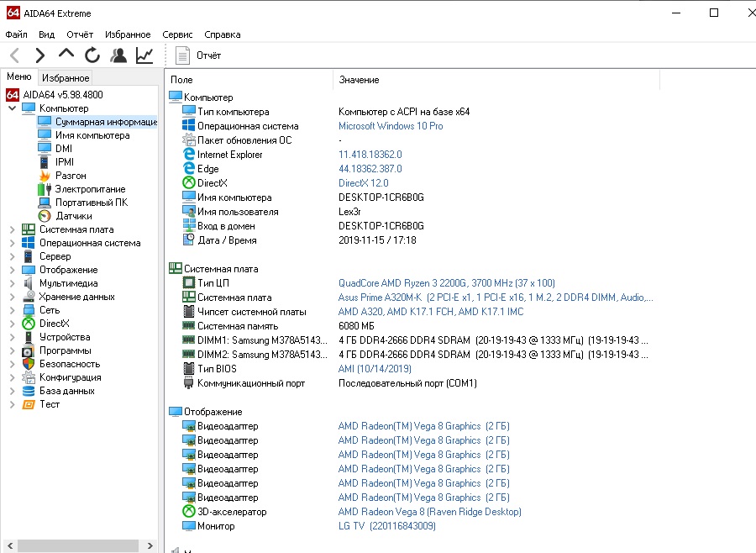
Task: Open the Избранное menu in menu bar
Action: (x=128, y=34)
